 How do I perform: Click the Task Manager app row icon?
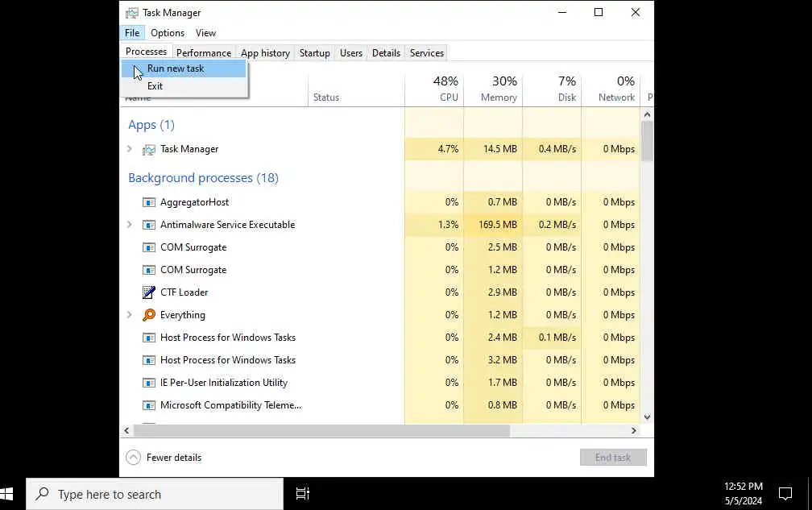click(x=148, y=150)
